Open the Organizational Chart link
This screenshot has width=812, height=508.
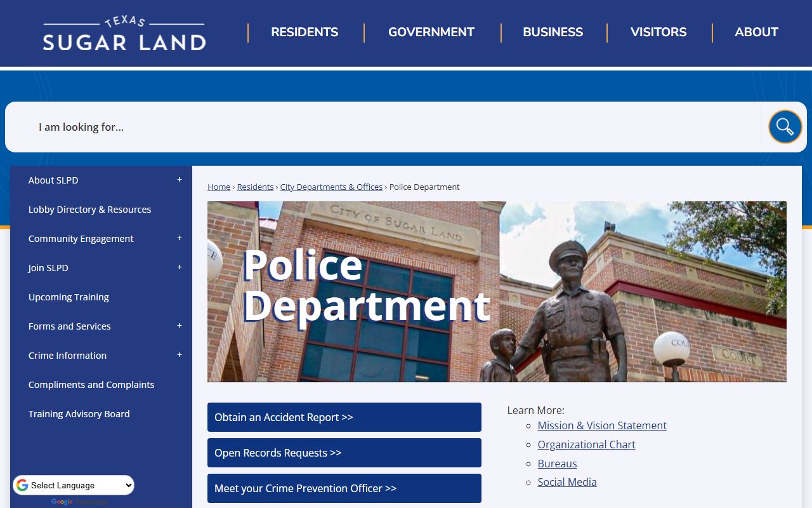click(x=586, y=444)
